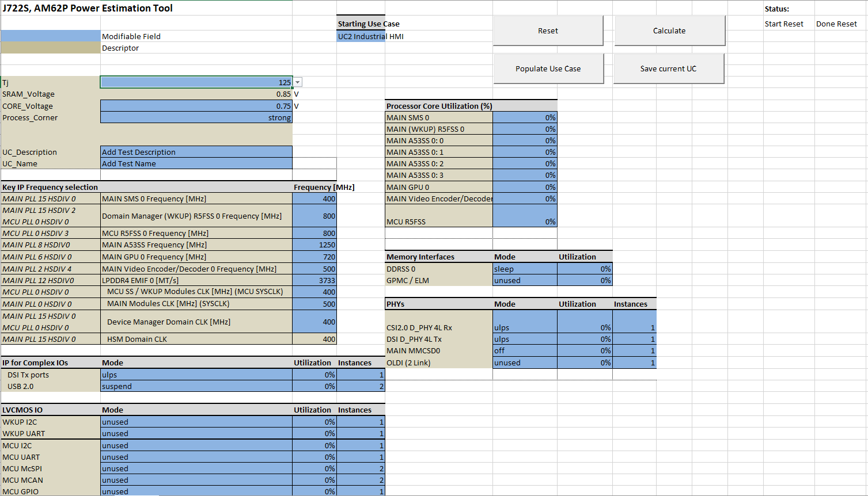
Task: Select Domain Manager R5FSS 0 Frequency value 800
Action: 314,216
